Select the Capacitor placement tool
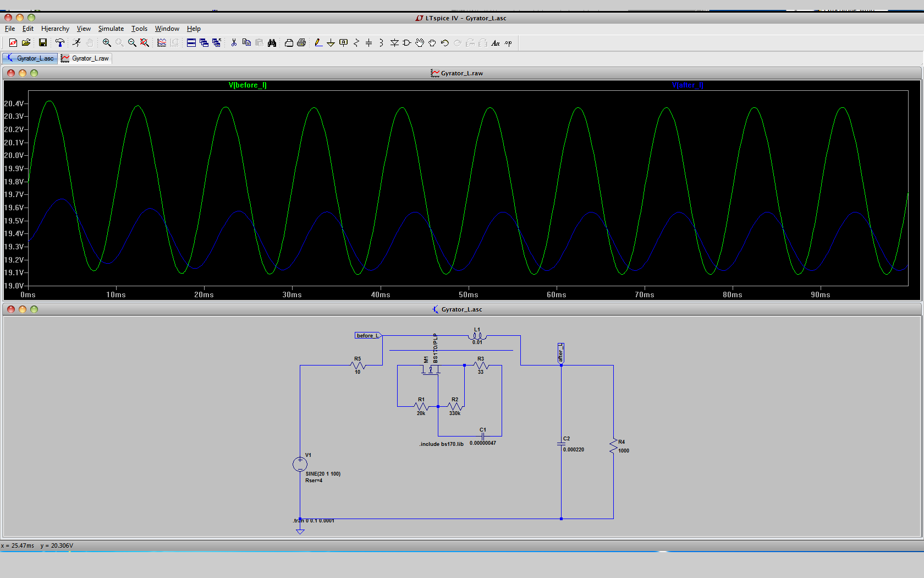This screenshot has width=924, height=578. tap(369, 43)
